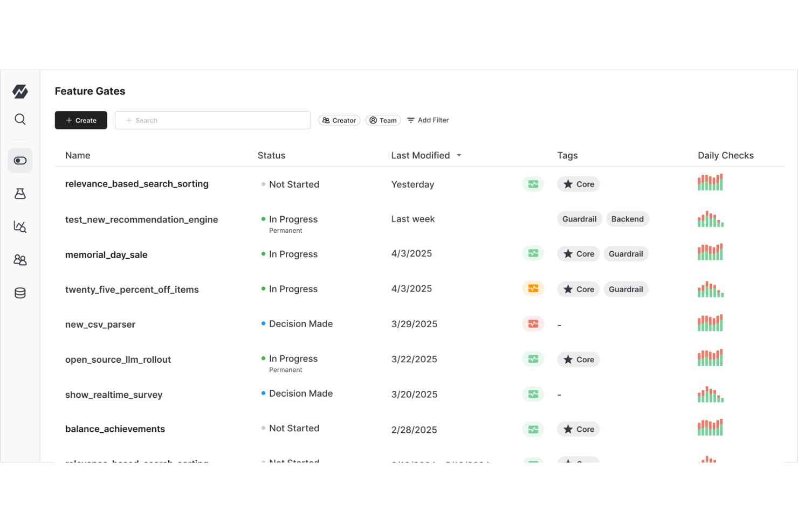
Task: Click the Backend tag on test_new_recommendation_engine
Action: tap(628, 219)
